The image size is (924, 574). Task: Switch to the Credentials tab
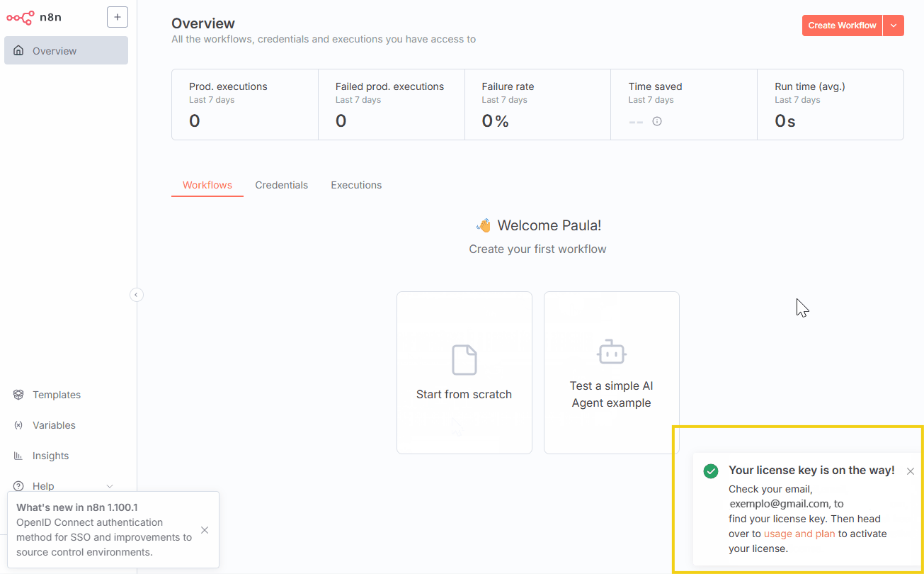[281, 185]
